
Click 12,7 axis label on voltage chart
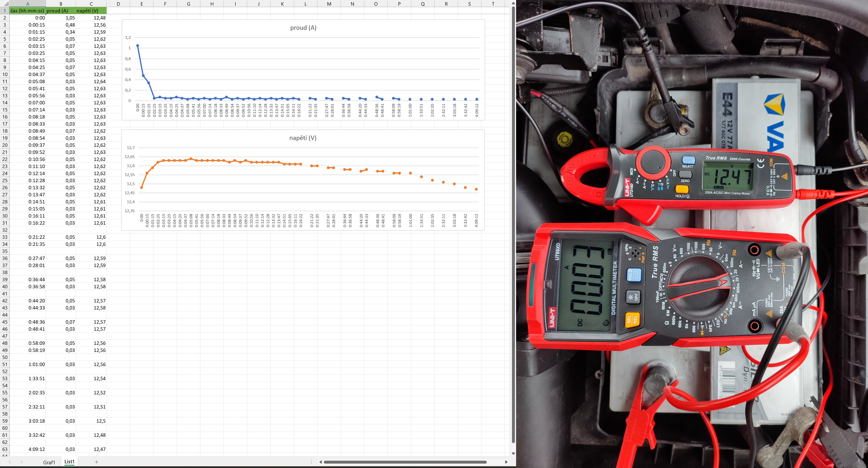[130, 148]
